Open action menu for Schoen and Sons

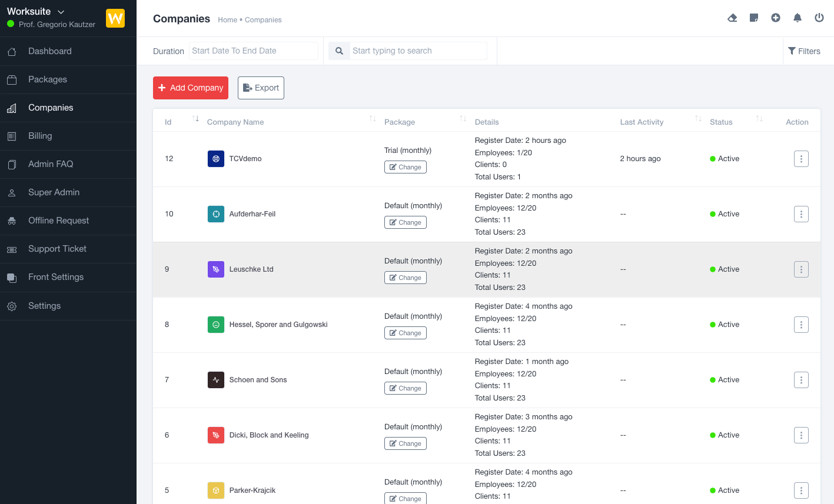pyautogui.click(x=801, y=380)
